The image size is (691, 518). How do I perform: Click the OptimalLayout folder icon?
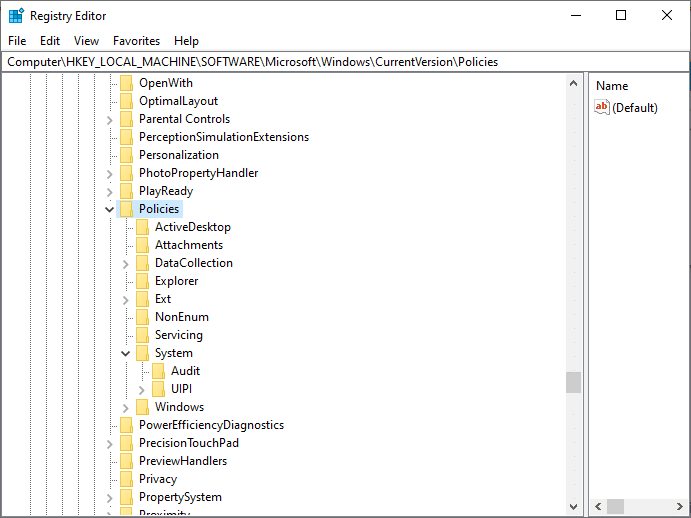[126, 101]
